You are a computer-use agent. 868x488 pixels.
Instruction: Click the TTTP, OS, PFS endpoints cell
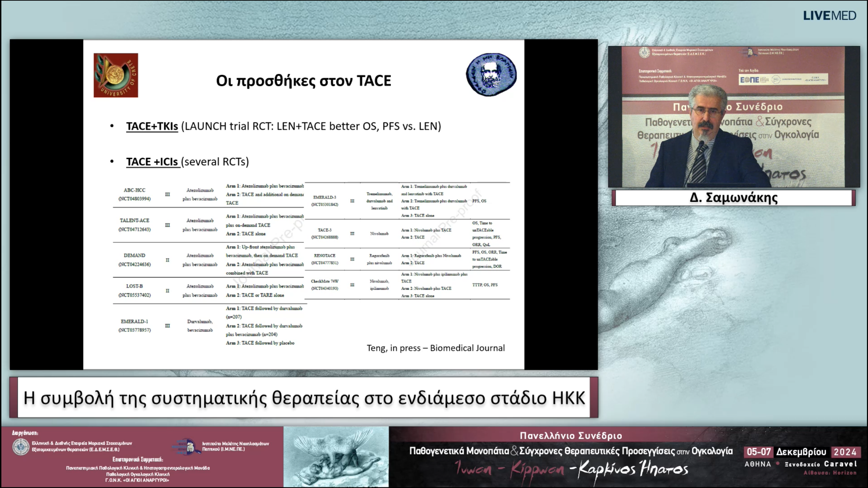pyautogui.click(x=485, y=285)
